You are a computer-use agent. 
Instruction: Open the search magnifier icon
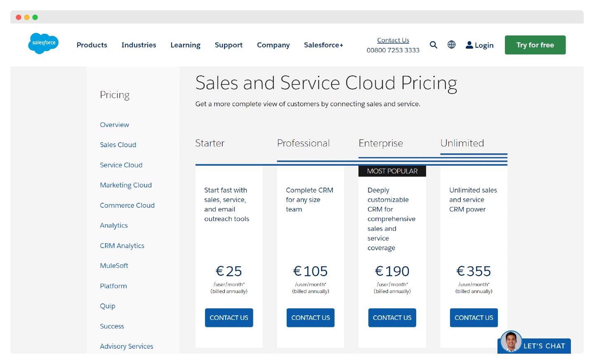click(433, 45)
